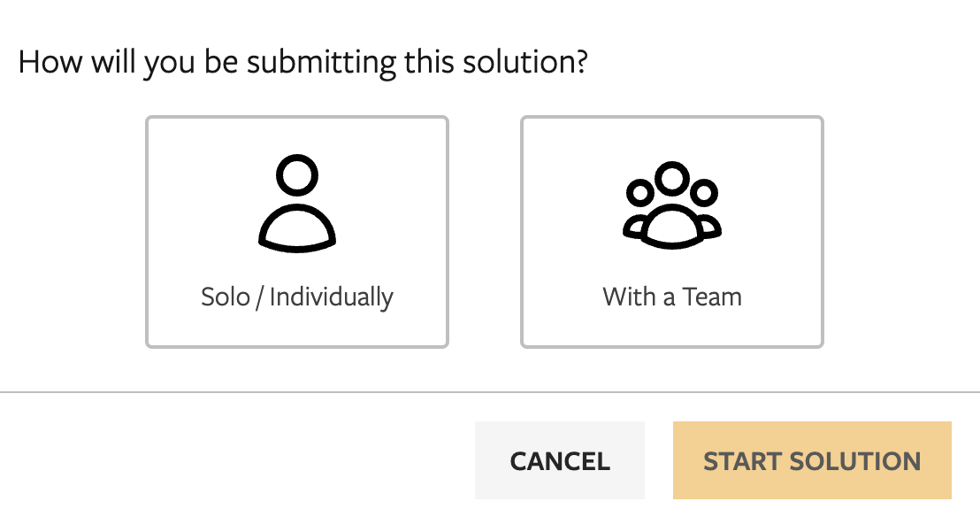Dismiss the dialog with Cancel
The width and height of the screenshot is (980, 517).
(x=560, y=460)
